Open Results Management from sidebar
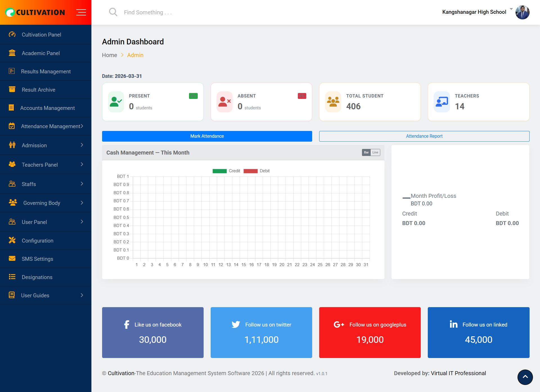 point(46,71)
